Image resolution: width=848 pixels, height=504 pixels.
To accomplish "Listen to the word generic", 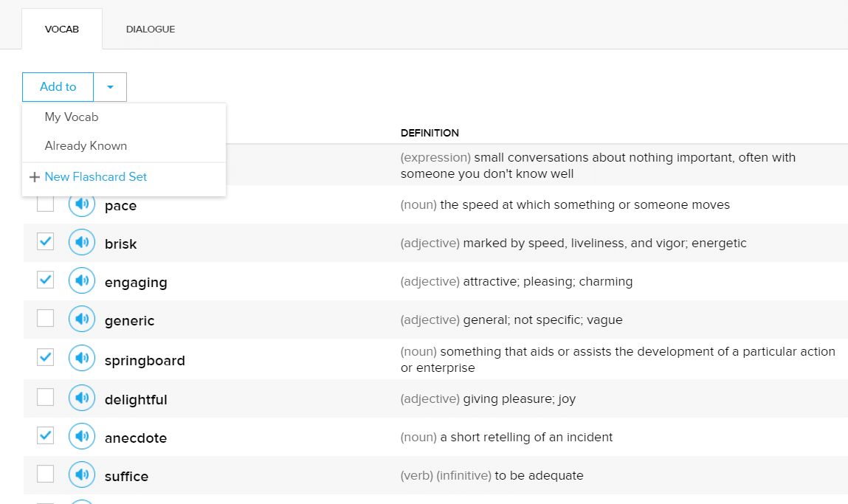I will tap(82, 320).
